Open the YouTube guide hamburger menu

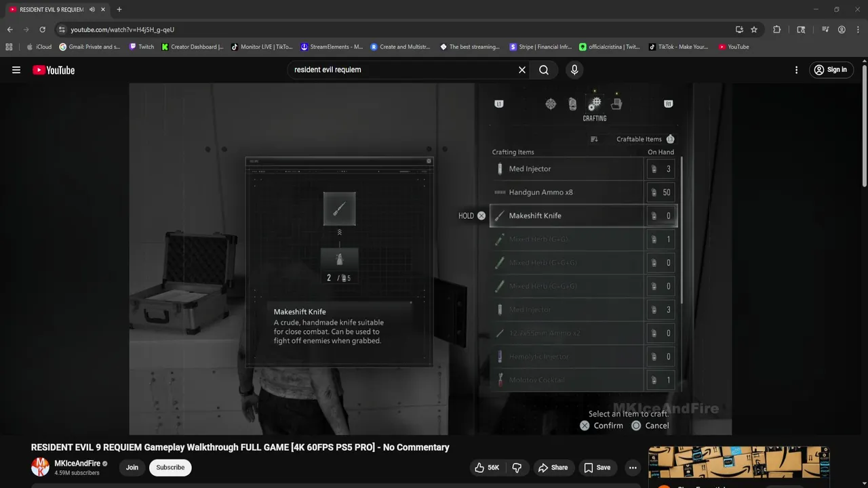16,70
